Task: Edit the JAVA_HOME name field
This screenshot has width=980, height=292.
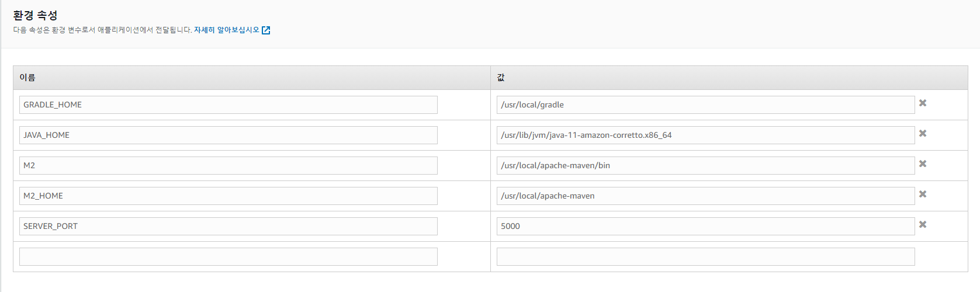Action: (x=228, y=135)
